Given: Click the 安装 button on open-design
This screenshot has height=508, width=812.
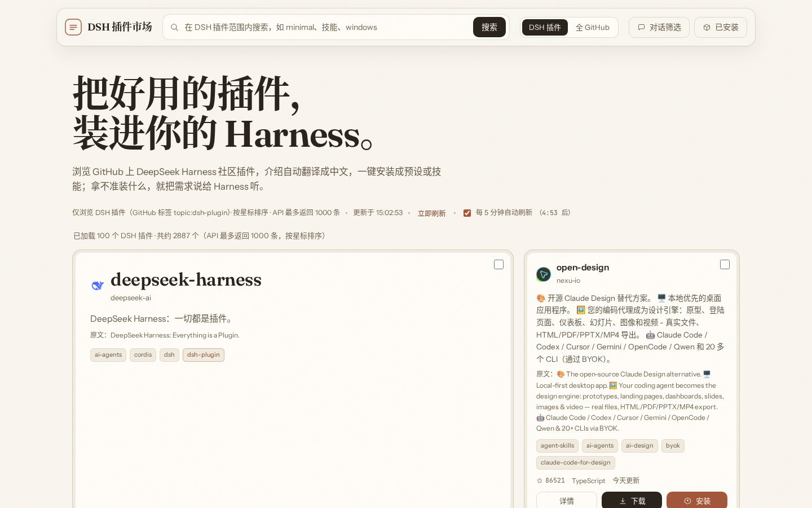Looking at the screenshot, I should [697, 500].
